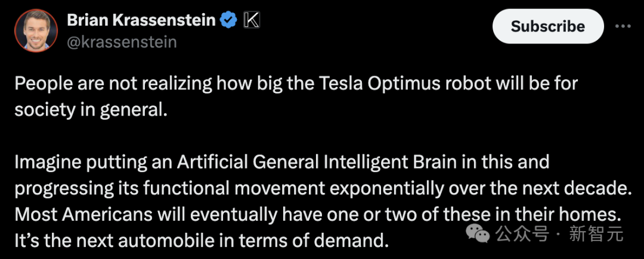
Task: Click the K affiliation badge icon
Action: pyautogui.click(x=252, y=21)
